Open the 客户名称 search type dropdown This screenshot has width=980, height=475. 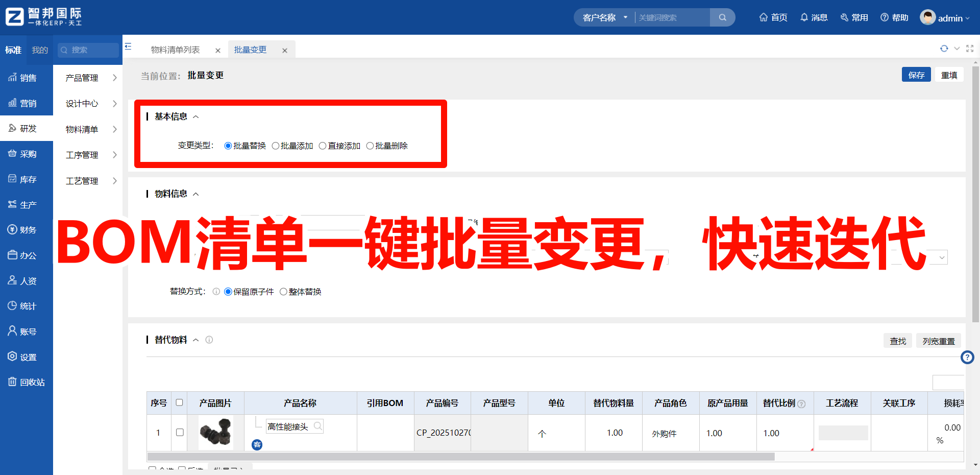coord(605,17)
